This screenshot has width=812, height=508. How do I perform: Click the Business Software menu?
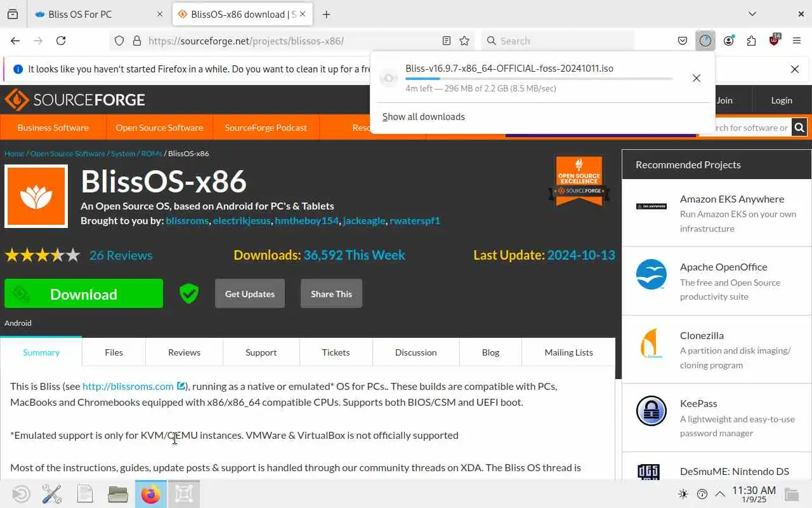[53, 128]
